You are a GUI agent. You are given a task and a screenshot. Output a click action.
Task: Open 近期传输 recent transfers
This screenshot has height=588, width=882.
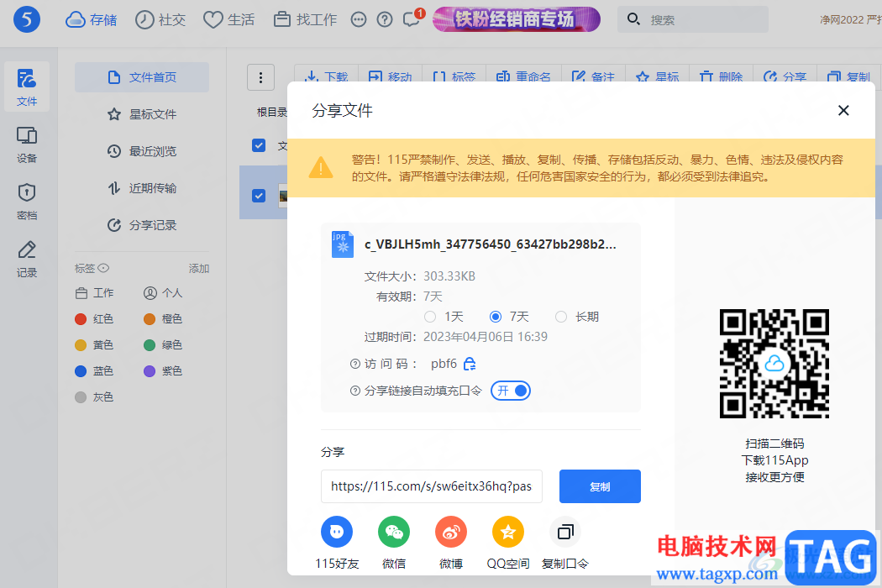tap(142, 188)
